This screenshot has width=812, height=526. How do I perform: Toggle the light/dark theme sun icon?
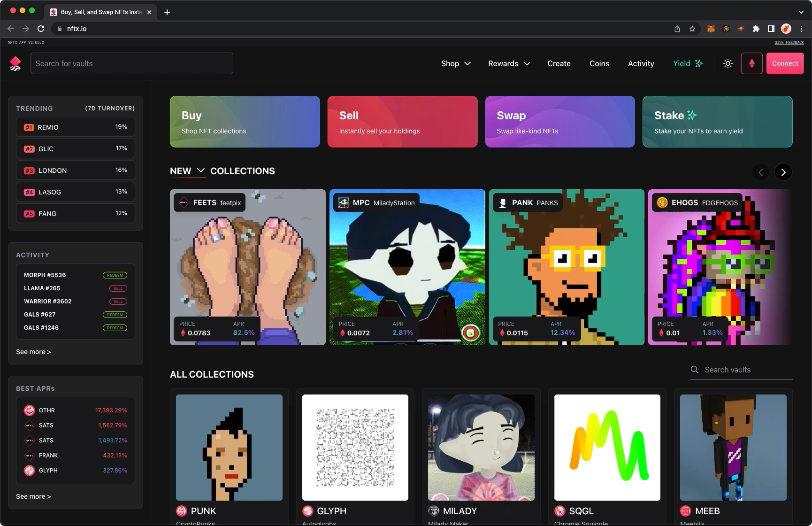(x=728, y=63)
